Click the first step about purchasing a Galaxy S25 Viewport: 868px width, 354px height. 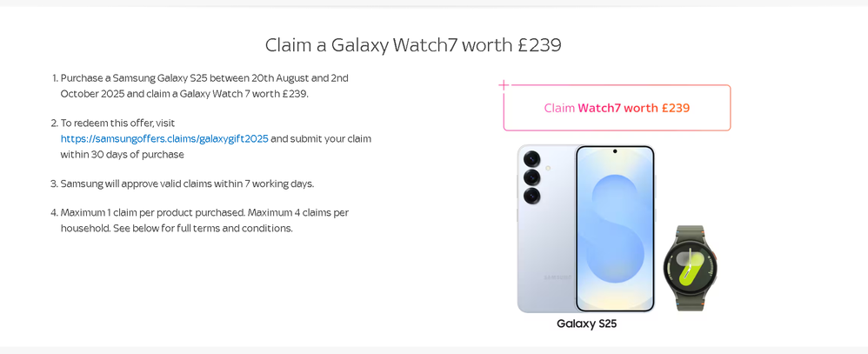pos(204,85)
